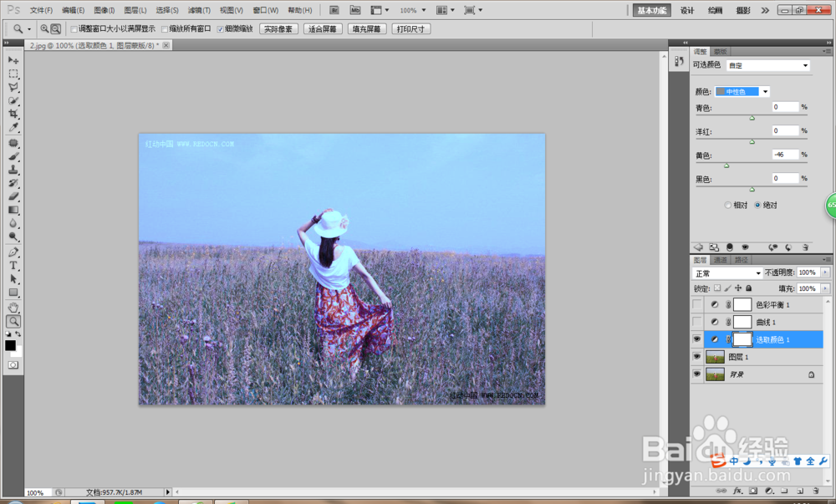Open the 颜色 中性色 dropdown
836x504 pixels.
coord(742,92)
